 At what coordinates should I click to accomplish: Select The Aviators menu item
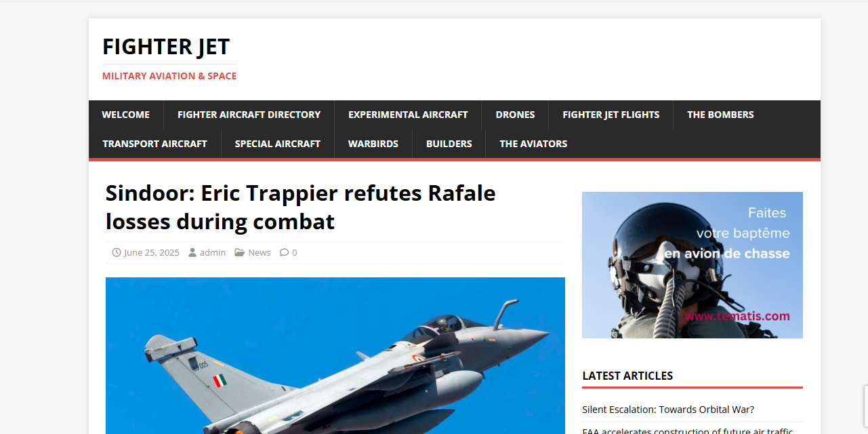click(x=533, y=144)
